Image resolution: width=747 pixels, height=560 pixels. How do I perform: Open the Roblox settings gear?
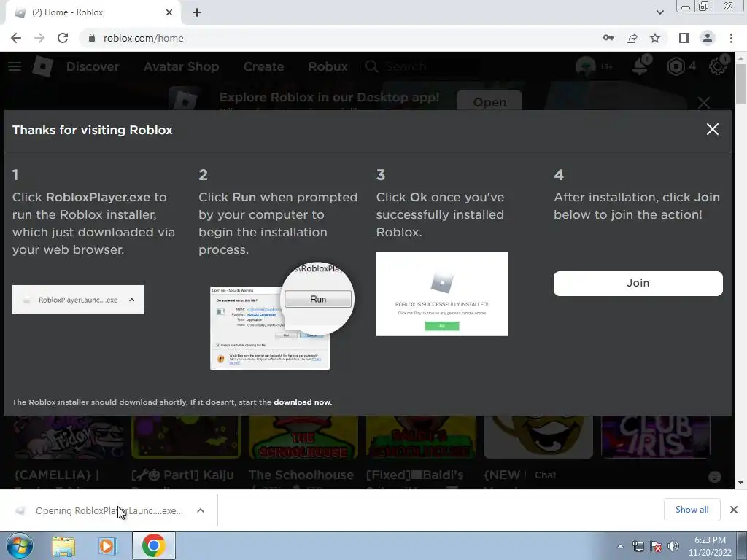point(718,66)
